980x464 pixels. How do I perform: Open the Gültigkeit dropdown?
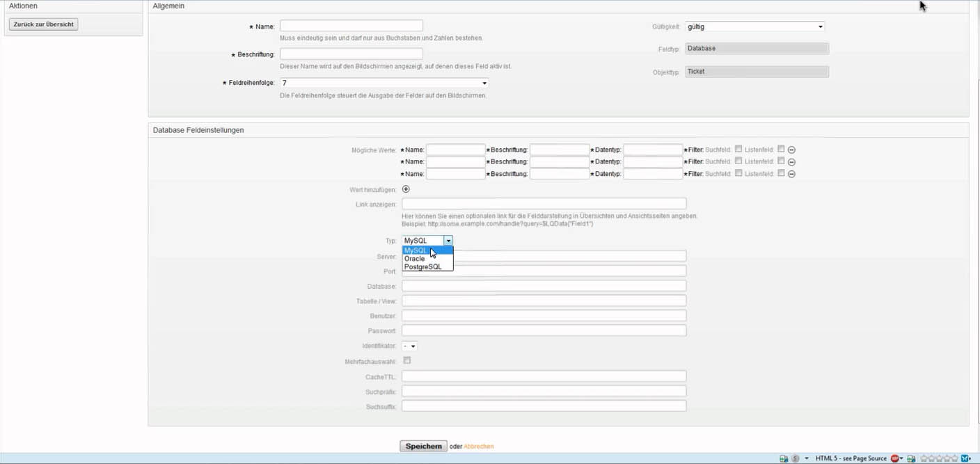(x=754, y=26)
